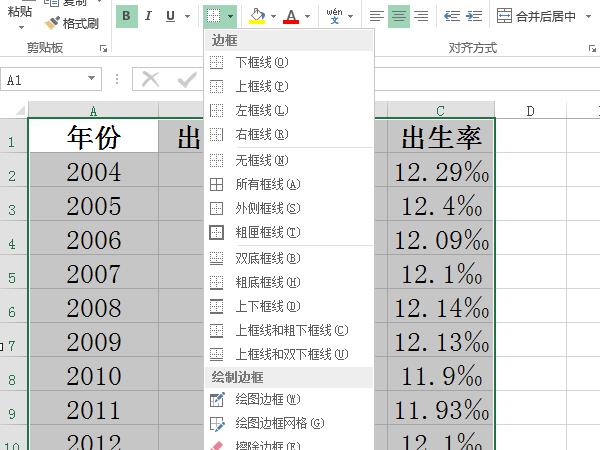Choose 粗匣框线 (Thick Box Border) option
600x450 pixels.
pos(266,232)
